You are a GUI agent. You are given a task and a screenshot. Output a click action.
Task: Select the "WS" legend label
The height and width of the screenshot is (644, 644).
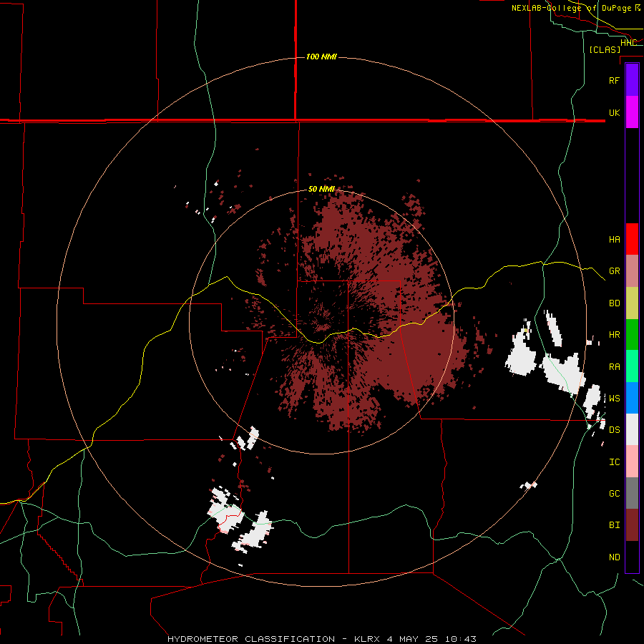pyautogui.click(x=614, y=399)
